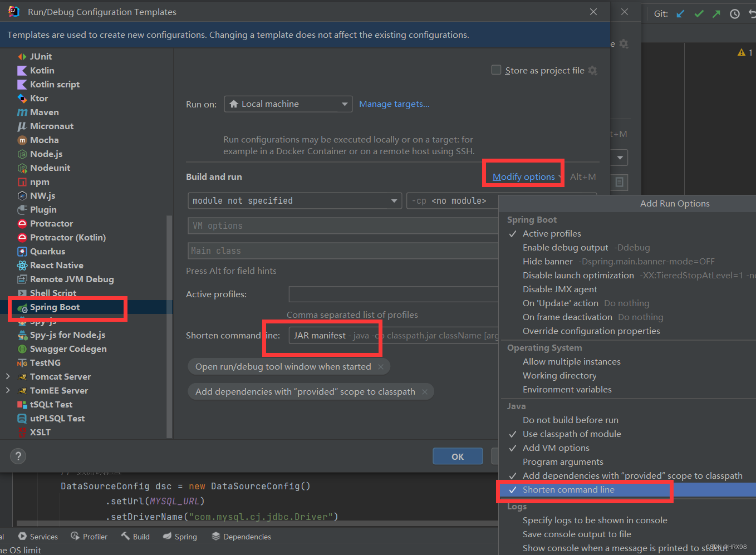Click the NW.js icon
The height and width of the screenshot is (555, 756).
coord(22,196)
